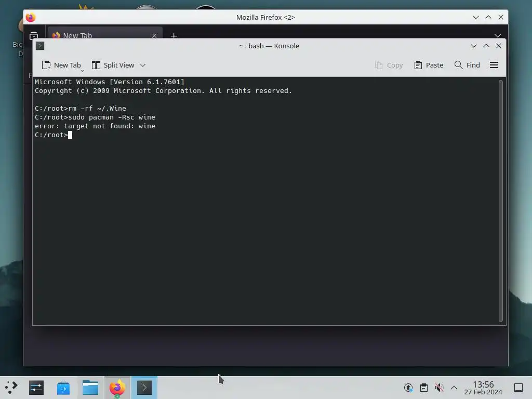This screenshot has width=532, height=399.
Task: Click the Firefox View icon beside the tabs
Action: point(34,35)
